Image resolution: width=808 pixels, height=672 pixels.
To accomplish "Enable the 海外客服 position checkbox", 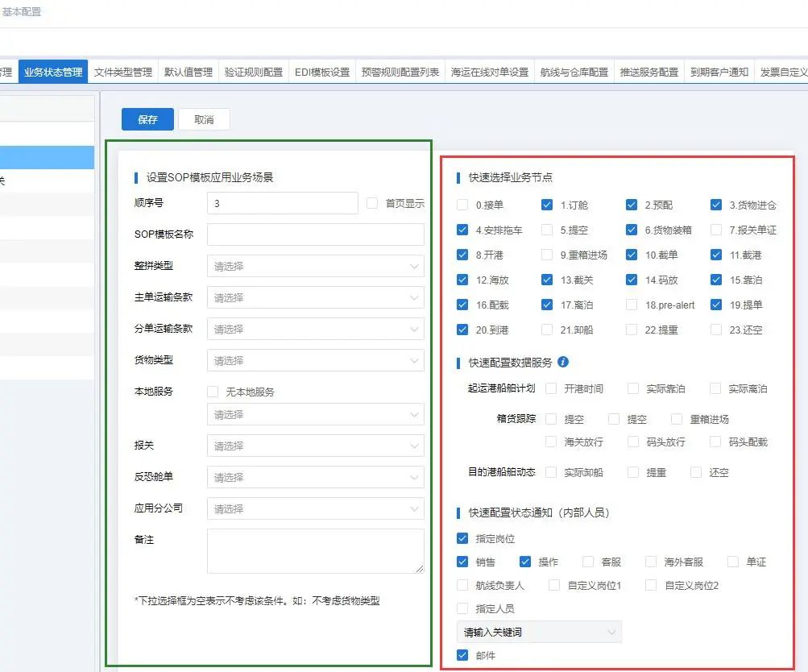I will pyautogui.click(x=651, y=562).
